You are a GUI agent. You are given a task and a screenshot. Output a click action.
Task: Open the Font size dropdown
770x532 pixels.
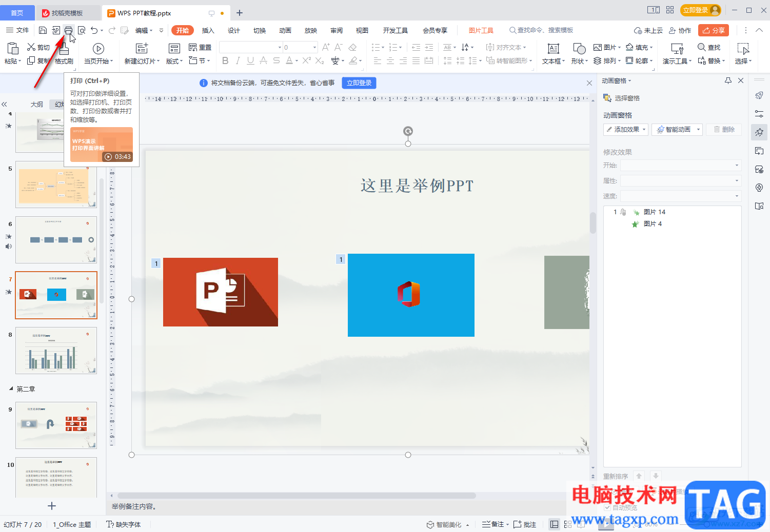click(314, 47)
